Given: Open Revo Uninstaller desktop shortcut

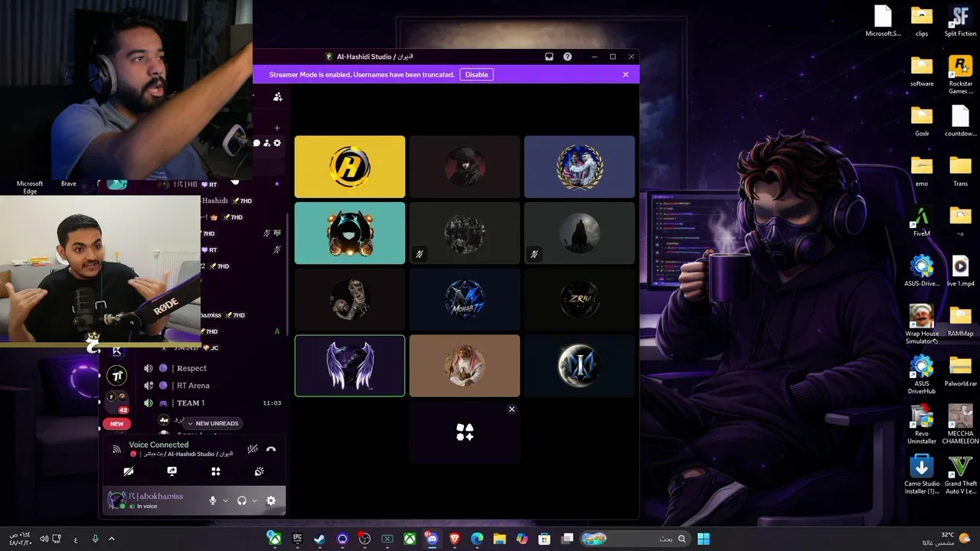Looking at the screenshot, I should click(922, 425).
